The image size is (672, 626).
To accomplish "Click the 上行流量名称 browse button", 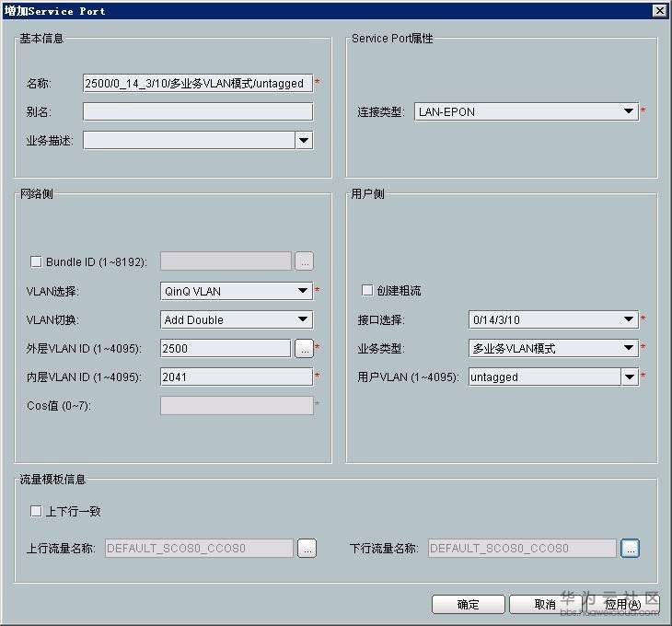I will (x=307, y=548).
